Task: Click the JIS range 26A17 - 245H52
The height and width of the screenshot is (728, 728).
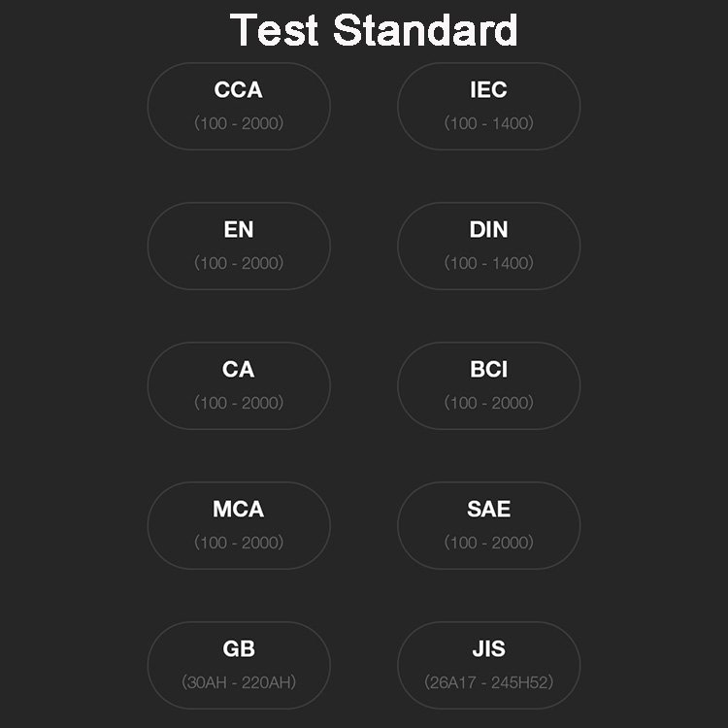Action: point(488,682)
